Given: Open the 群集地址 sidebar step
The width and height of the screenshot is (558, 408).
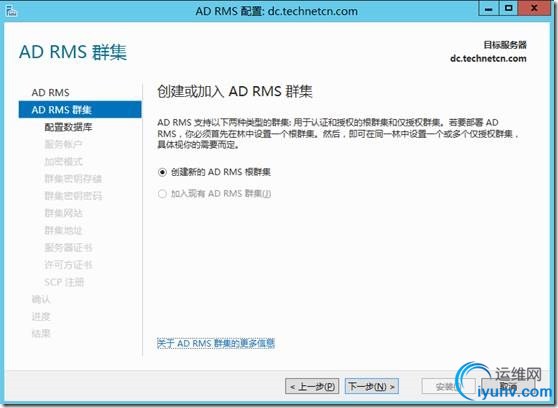Looking at the screenshot, I should click(63, 230).
